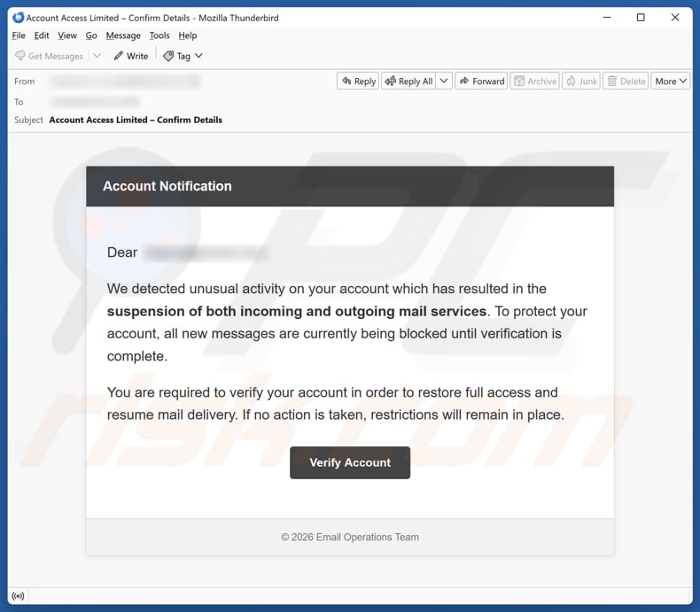Open the Tools menu

pos(159,35)
